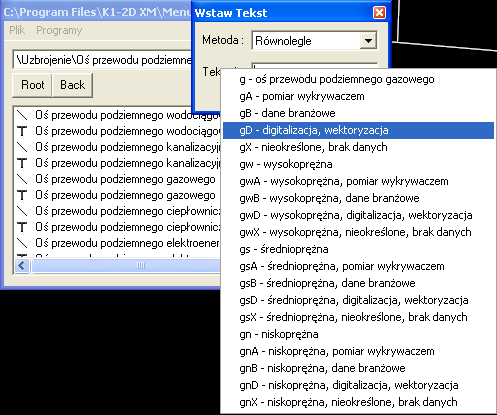Select highlighted 'gD - digitalizacja, wektoryzacja'
497x415 pixels.
click(358, 130)
